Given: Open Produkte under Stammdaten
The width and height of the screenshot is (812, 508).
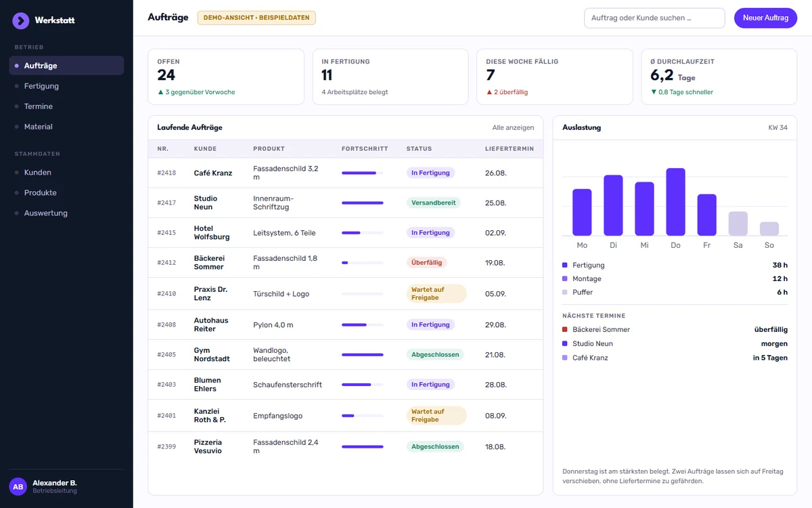Looking at the screenshot, I should [x=66, y=193].
